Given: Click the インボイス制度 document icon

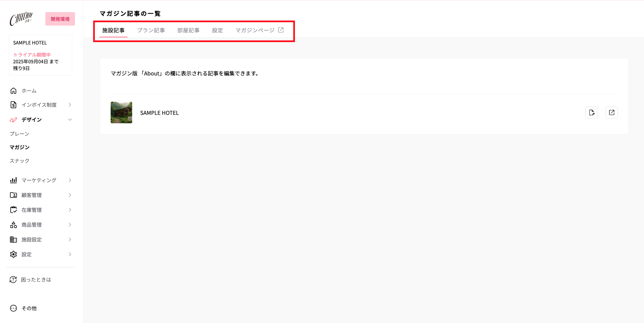Looking at the screenshot, I should pos(13,104).
